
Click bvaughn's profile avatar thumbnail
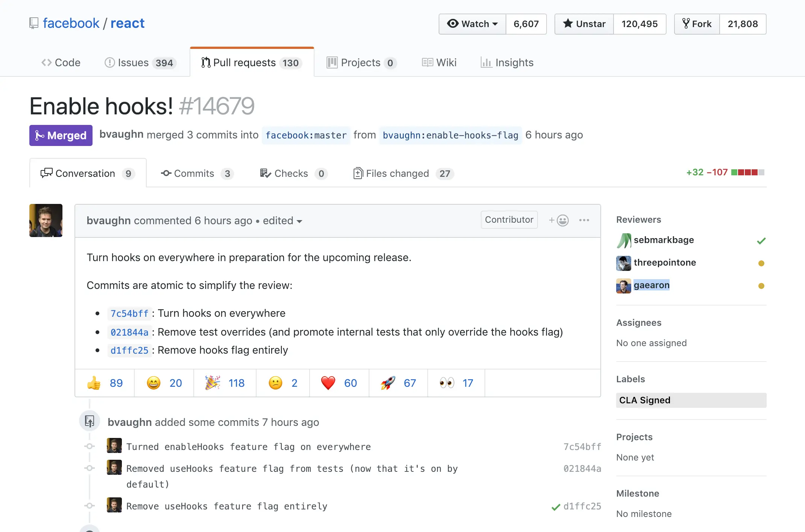point(46,220)
